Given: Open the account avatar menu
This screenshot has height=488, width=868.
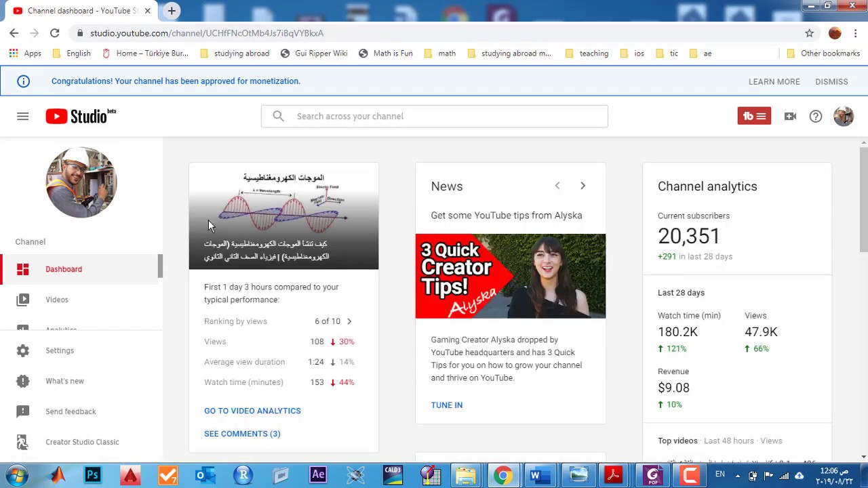Looking at the screenshot, I should [x=844, y=116].
